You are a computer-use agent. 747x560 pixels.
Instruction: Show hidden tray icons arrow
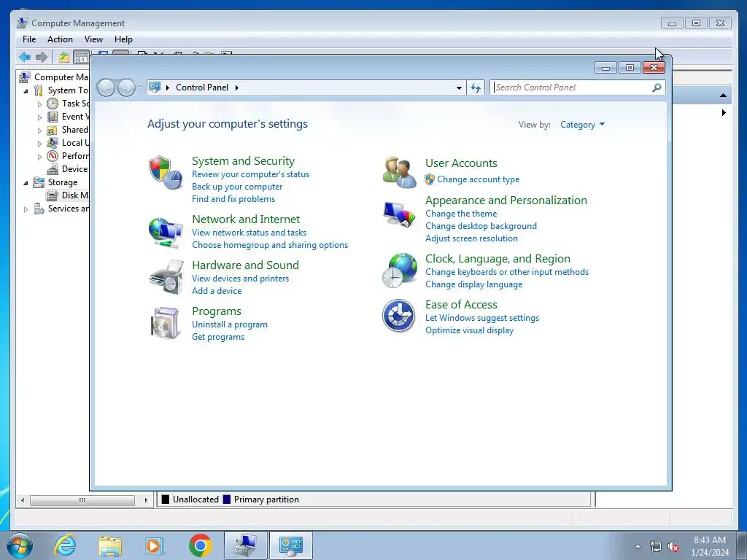click(x=638, y=546)
